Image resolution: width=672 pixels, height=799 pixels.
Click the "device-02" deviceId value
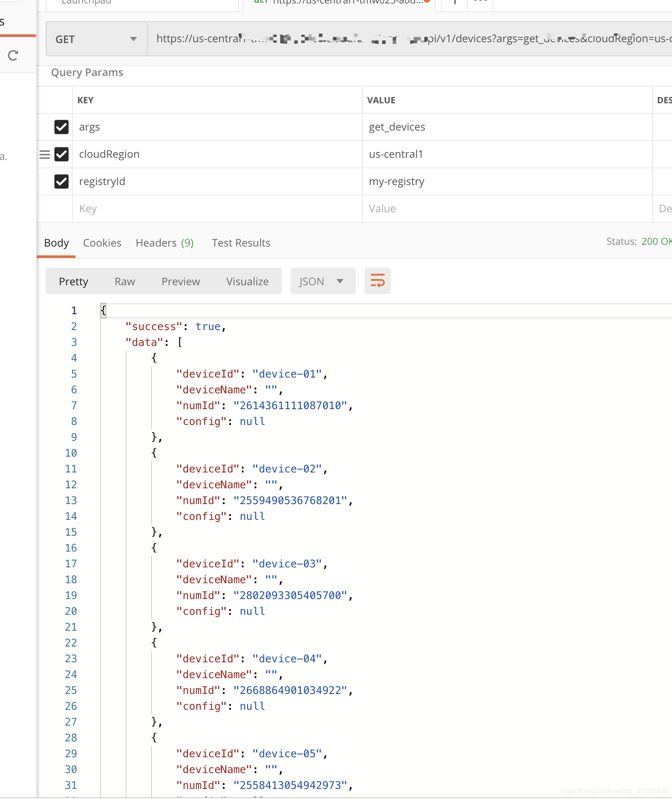tap(287, 469)
